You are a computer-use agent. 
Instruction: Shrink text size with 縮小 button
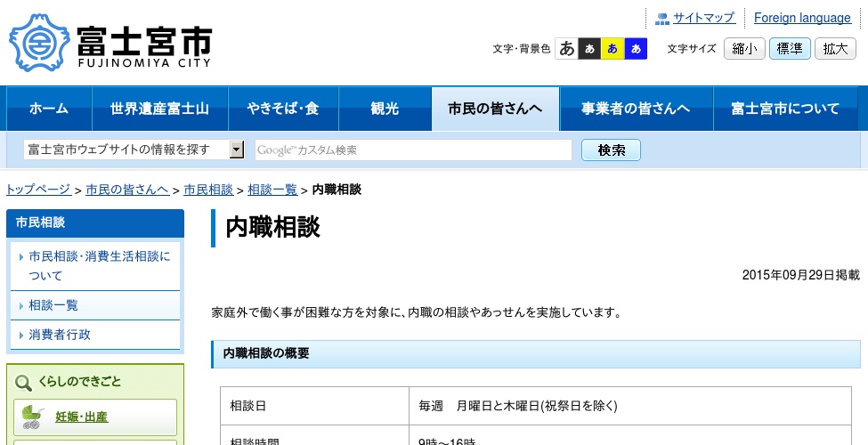[x=743, y=49]
